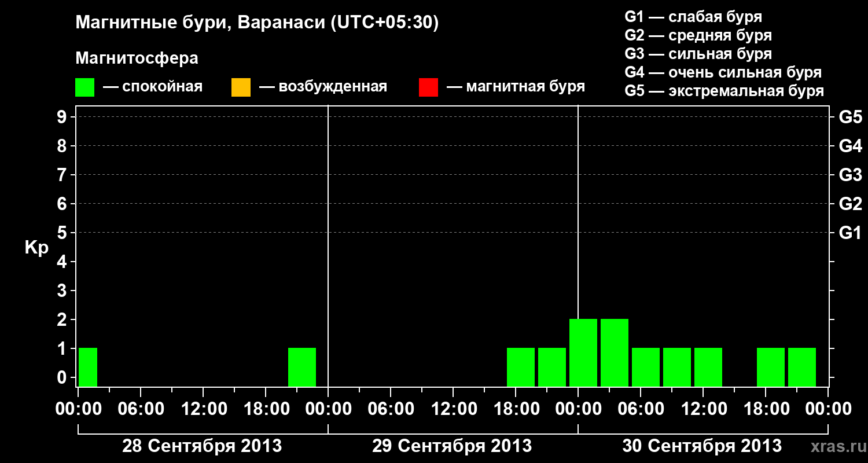Click the right-axis 'G1' storm level label

pyautogui.click(x=851, y=233)
